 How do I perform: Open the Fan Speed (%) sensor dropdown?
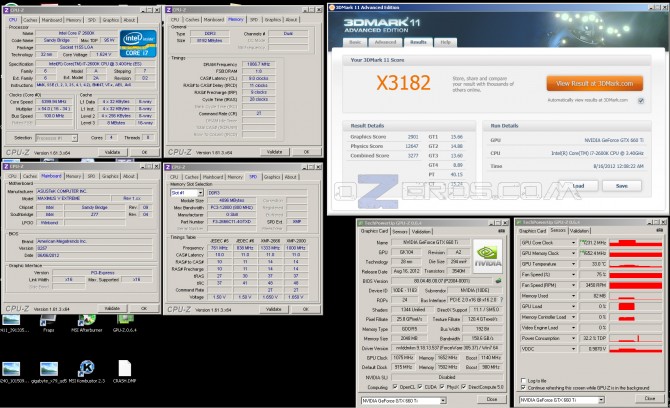tap(573, 275)
